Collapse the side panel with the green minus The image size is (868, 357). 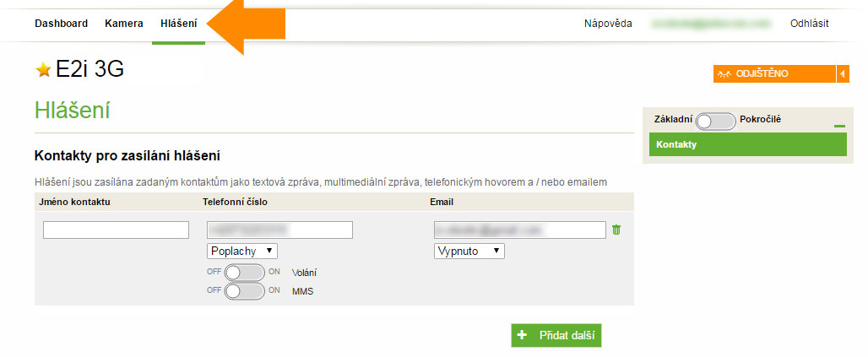point(838,126)
